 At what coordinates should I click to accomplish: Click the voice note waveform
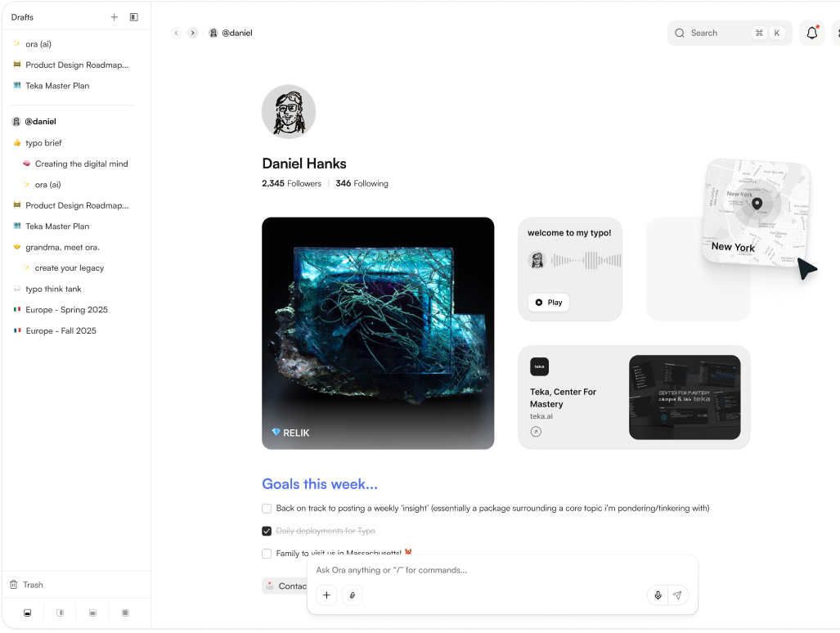586,260
